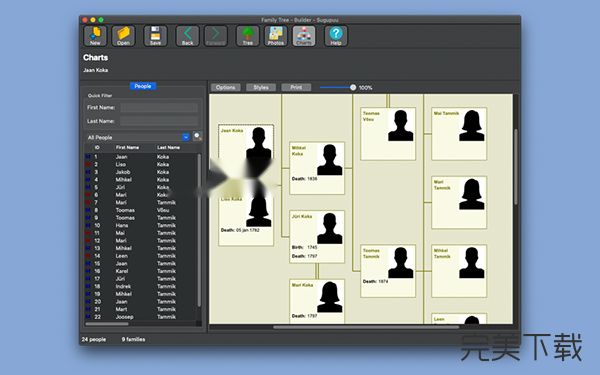Select row 22 Joosep Tammik
The image size is (600, 375).
(x=140, y=317)
